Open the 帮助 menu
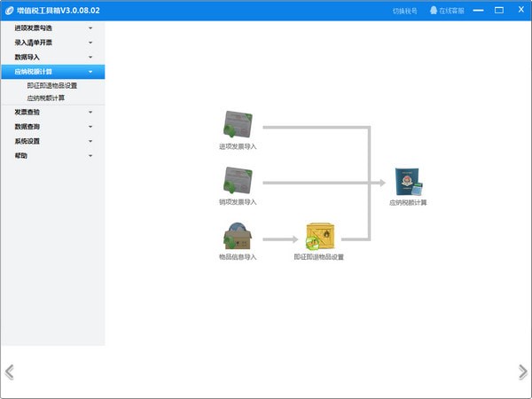The height and width of the screenshot is (399, 532). (x=53, y=156)
